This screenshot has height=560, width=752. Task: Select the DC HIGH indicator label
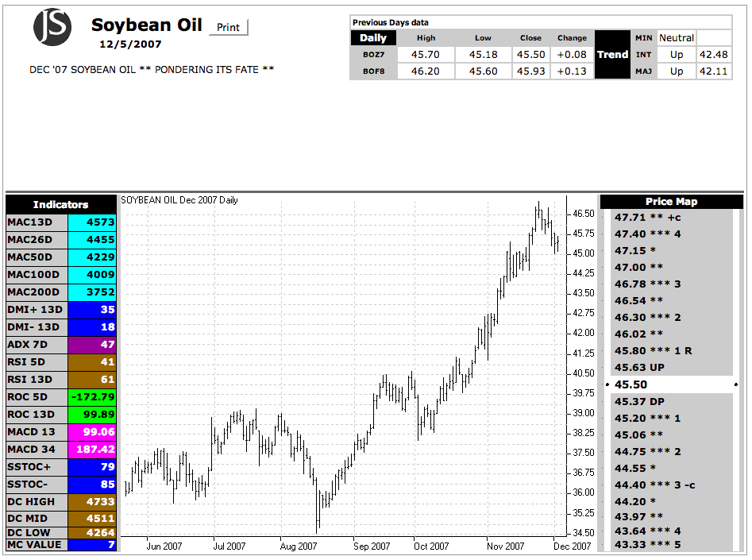pos(37,501)
